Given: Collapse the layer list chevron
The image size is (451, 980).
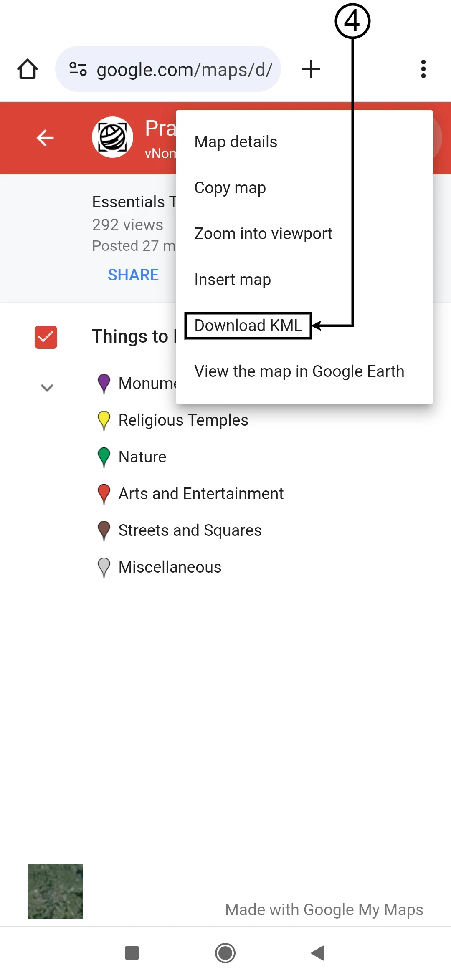Looking at the screenshot, I should (47, 388).
